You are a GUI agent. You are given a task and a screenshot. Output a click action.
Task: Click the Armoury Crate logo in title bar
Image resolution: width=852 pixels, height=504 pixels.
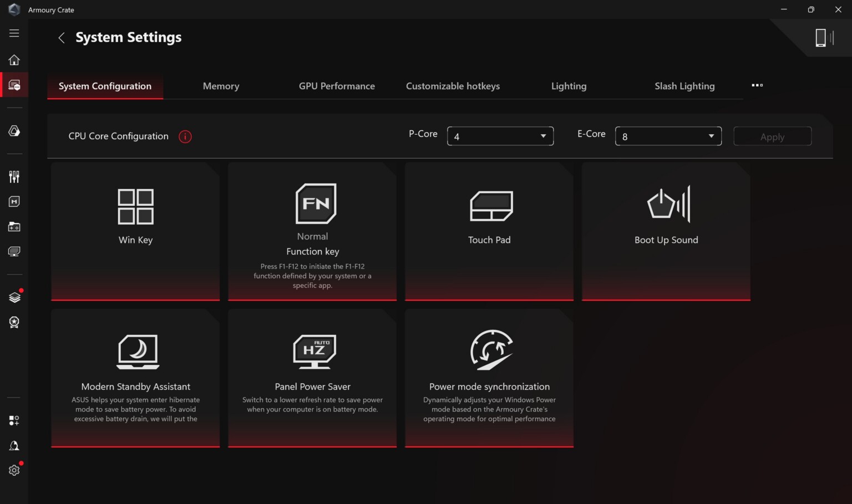[x=14, y=9]
